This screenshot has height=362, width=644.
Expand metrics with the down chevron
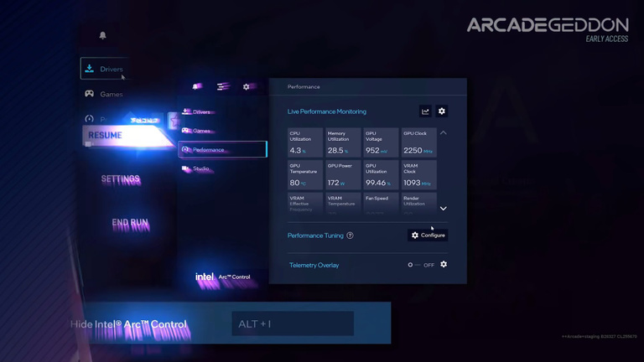pyautogui.click(x=443, y=209)
